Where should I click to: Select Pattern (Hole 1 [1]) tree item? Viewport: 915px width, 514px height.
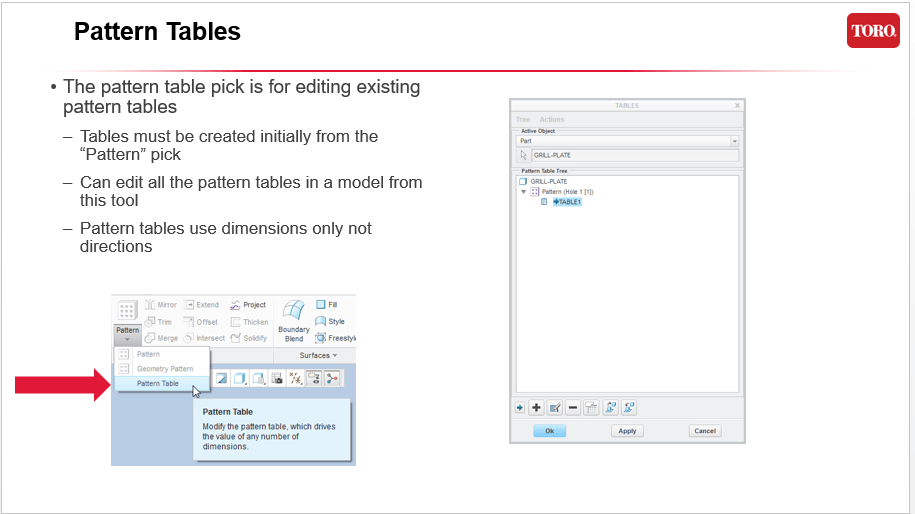click(563, 192)
